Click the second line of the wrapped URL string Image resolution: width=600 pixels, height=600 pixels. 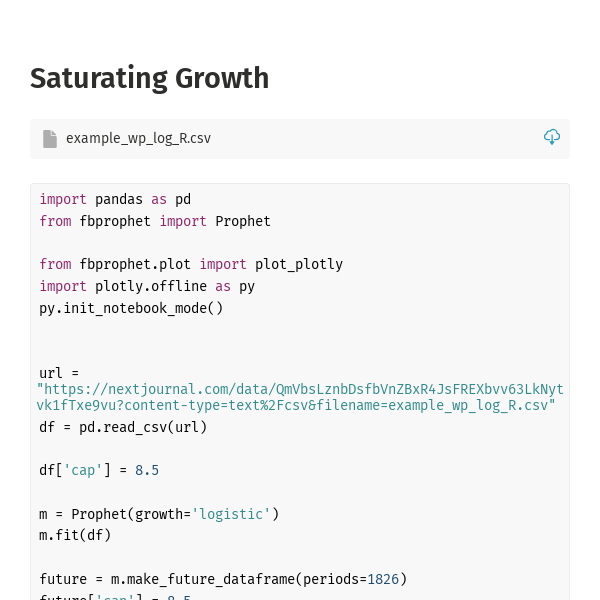[x=296, y=406]
